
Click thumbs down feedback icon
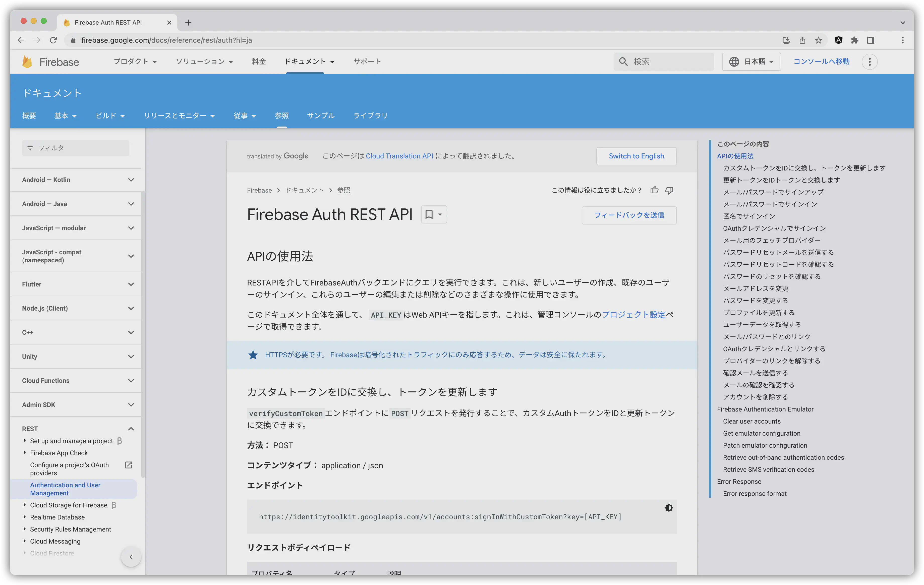click(669, 190)
